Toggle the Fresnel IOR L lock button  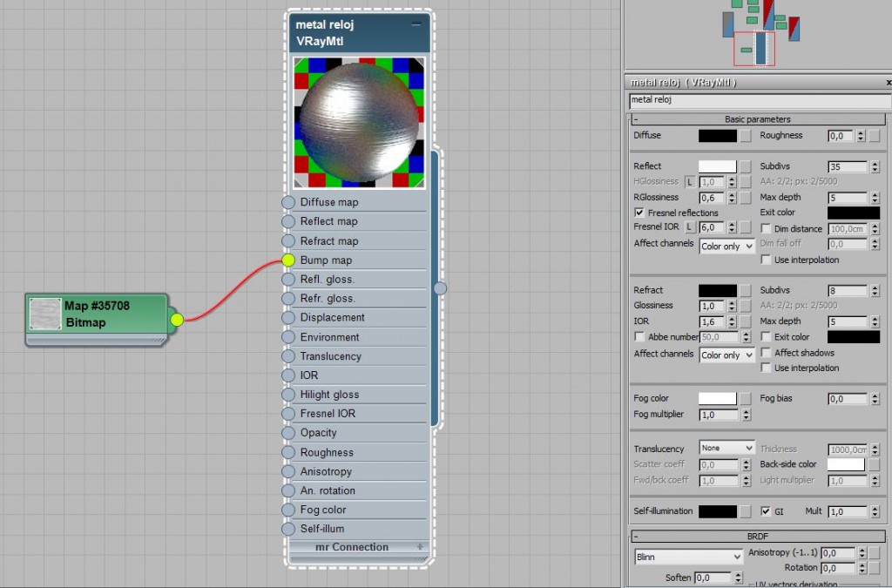tap(690, 227)
